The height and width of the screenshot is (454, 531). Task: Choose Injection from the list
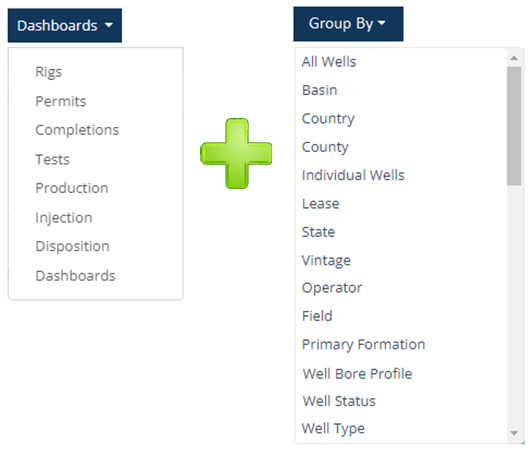[x=64, y=218]
